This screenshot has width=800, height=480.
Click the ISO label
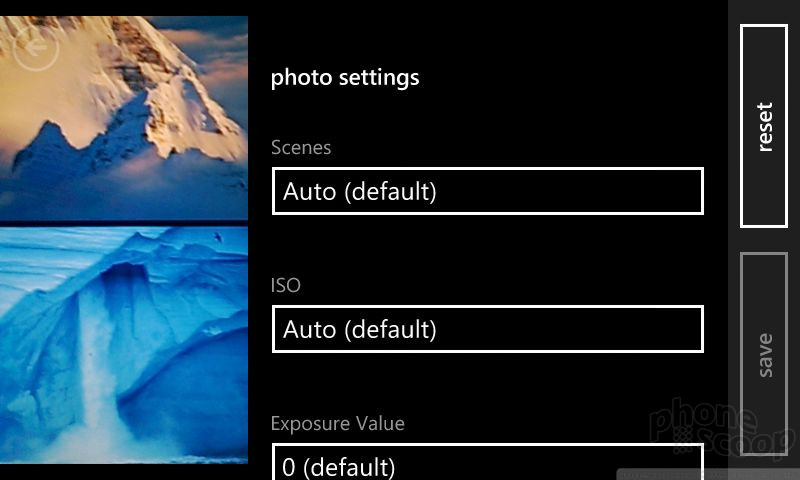[x=286, y=285]
